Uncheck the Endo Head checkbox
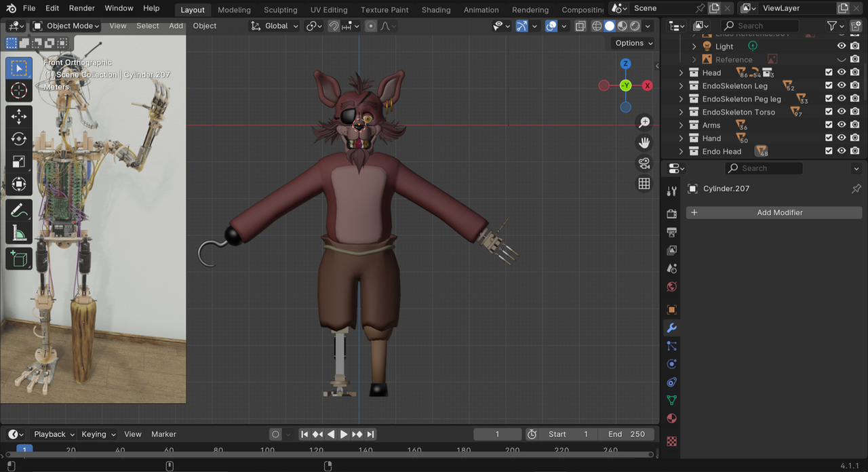868x472 pixels. point(829,151)
